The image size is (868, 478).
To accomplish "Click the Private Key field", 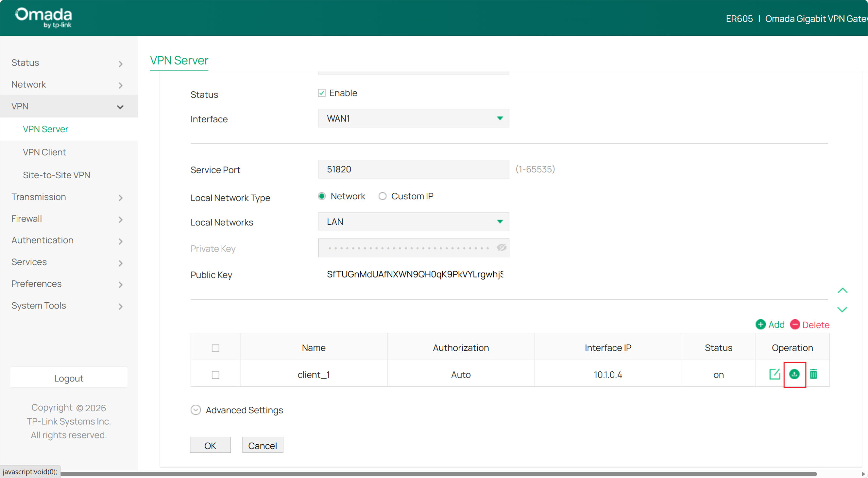I will click(x=414, y=248).
